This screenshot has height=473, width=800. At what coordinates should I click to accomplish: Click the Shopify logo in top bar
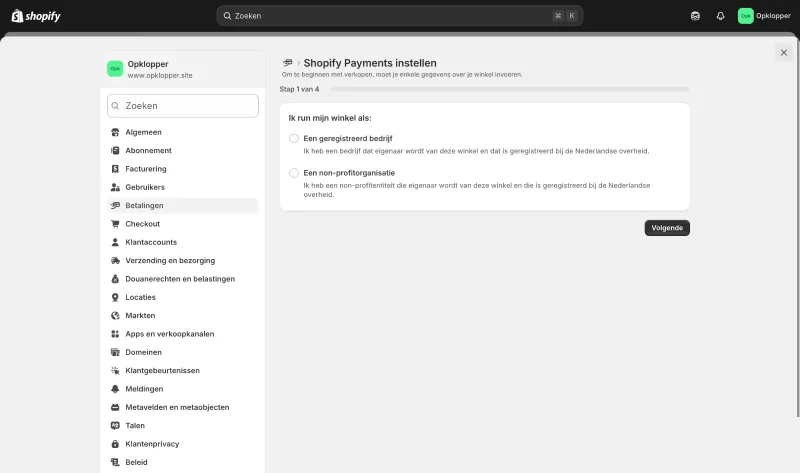(36, 16)
